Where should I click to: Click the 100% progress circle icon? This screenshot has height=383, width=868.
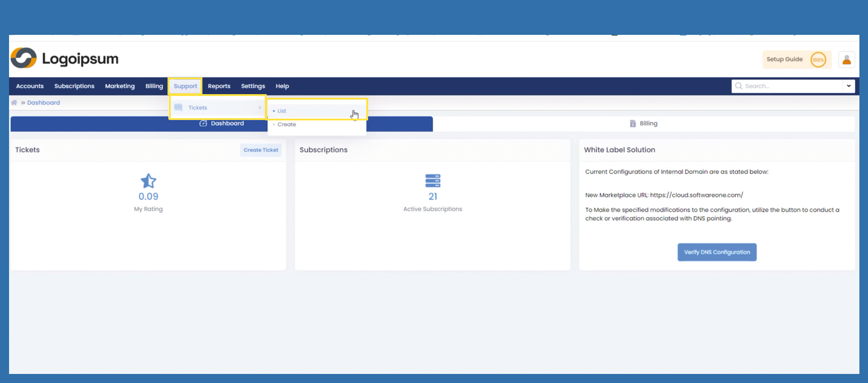[x=818, y=60]
